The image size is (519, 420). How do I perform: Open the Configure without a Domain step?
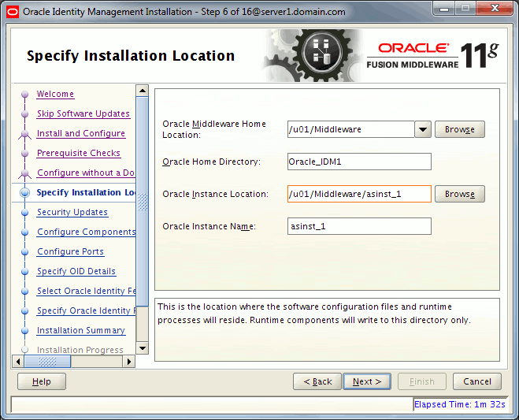[86, 173]
